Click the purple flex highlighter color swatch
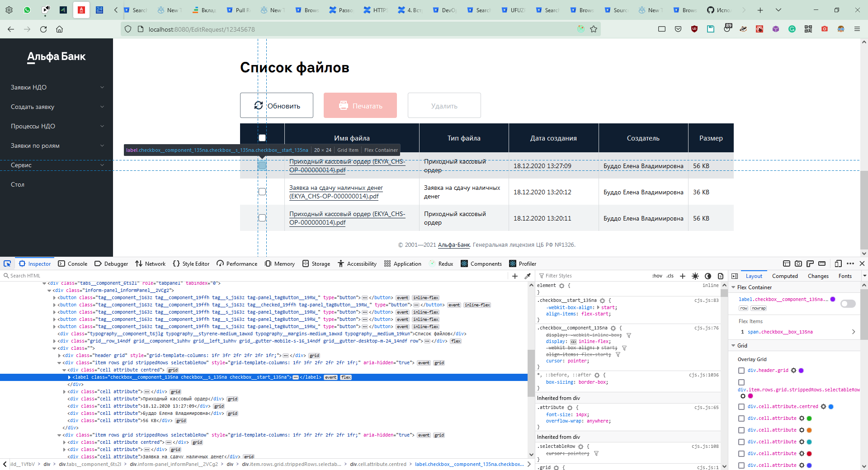This screenshot has height=470, width=868. [833, 299]
